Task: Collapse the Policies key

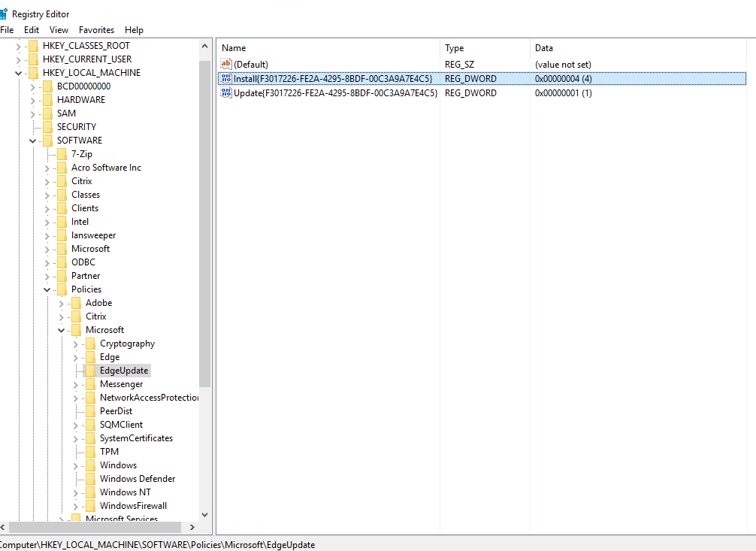Action: (47, 290)
